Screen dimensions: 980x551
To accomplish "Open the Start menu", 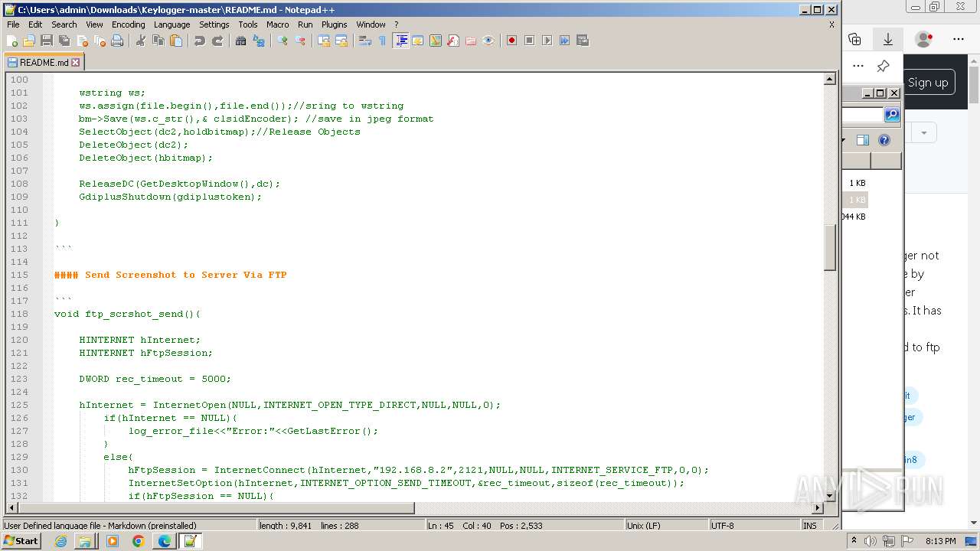I will coord(21,541).
